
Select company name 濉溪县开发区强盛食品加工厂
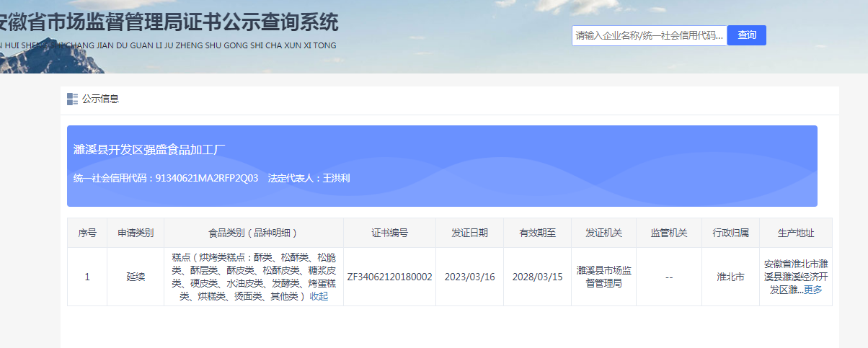coord(150,150)
